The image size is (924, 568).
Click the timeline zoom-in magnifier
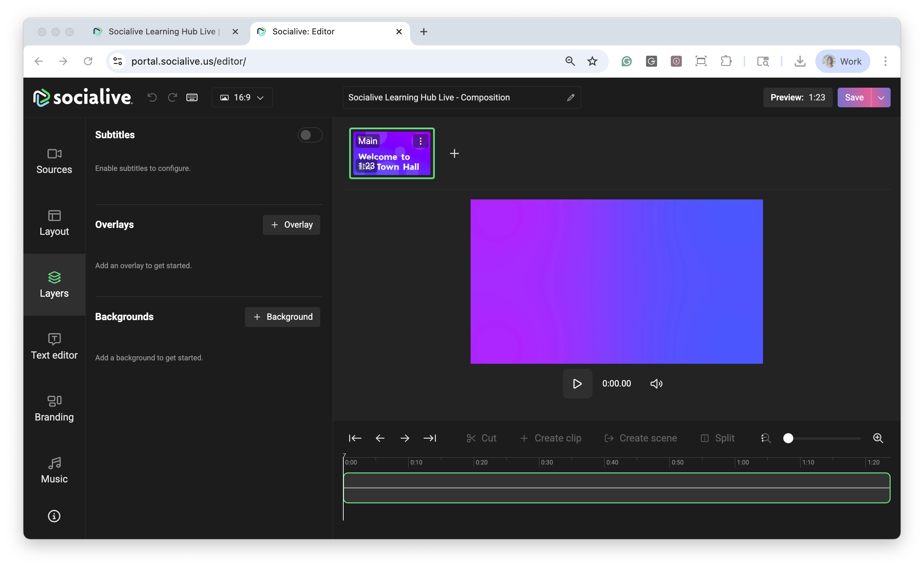coord(878,438)
